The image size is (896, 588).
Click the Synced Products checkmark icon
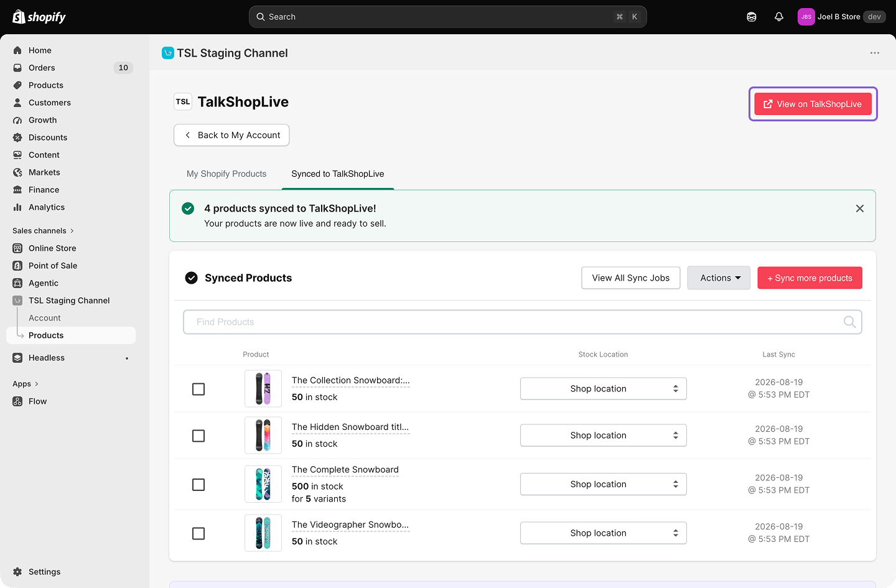(192, 278)
